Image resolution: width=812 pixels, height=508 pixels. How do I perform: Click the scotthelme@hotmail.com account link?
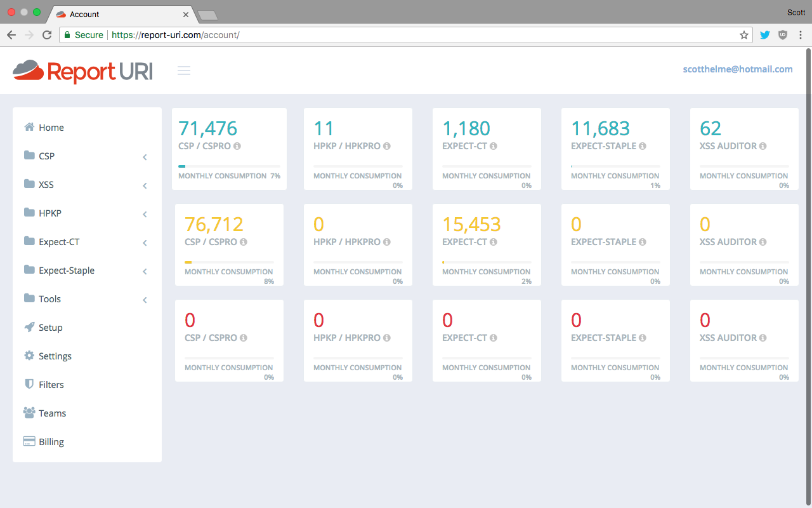tap(737, 69)
